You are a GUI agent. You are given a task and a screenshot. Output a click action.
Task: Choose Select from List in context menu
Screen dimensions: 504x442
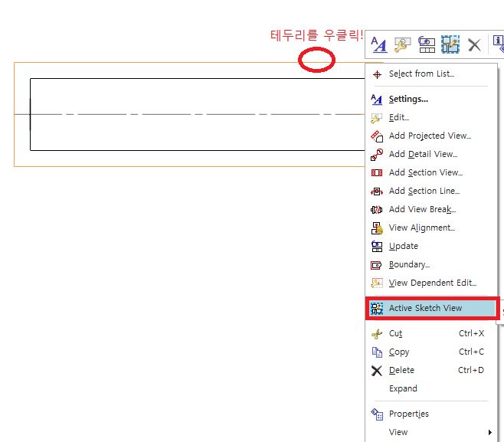(x=421, y=74)
